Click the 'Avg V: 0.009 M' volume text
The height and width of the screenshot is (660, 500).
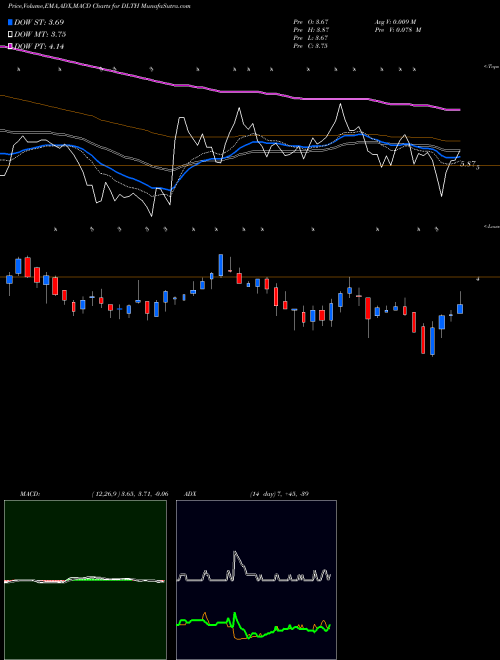coord(395,22)
